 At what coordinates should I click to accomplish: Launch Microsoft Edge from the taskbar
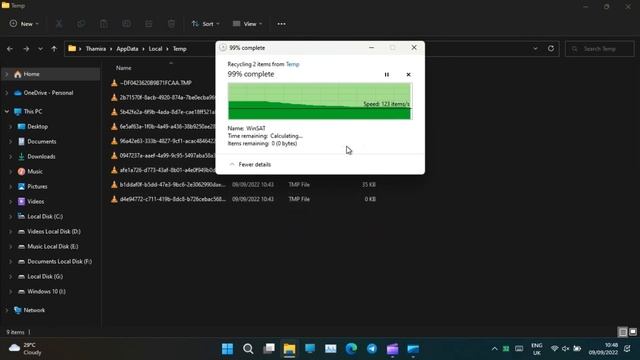(351, 349)
